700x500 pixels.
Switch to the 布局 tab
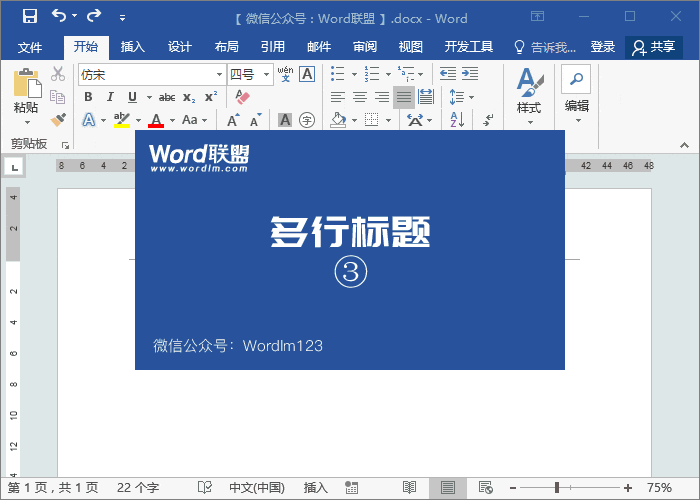[226, 47]
